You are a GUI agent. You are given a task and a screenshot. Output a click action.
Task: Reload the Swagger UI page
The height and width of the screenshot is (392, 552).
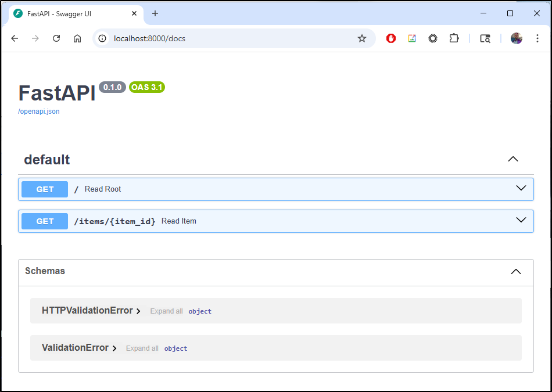pos(56,38)
